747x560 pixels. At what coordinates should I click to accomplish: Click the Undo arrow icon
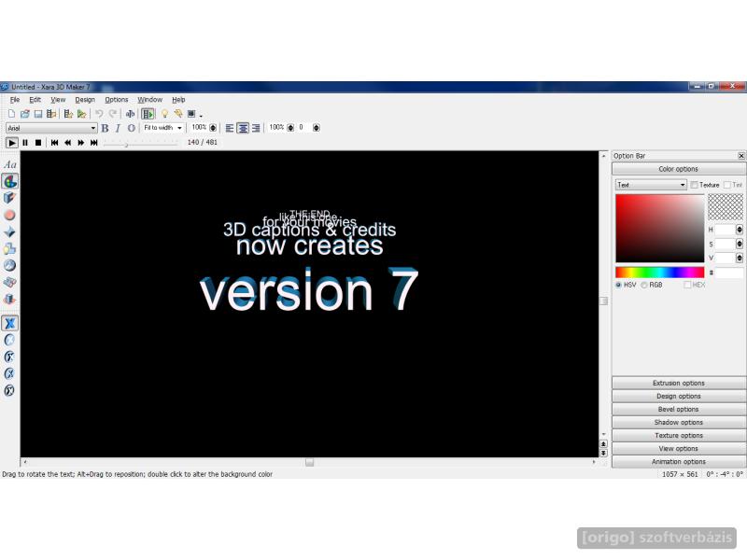pyautogui.click(x=99, y=114)
